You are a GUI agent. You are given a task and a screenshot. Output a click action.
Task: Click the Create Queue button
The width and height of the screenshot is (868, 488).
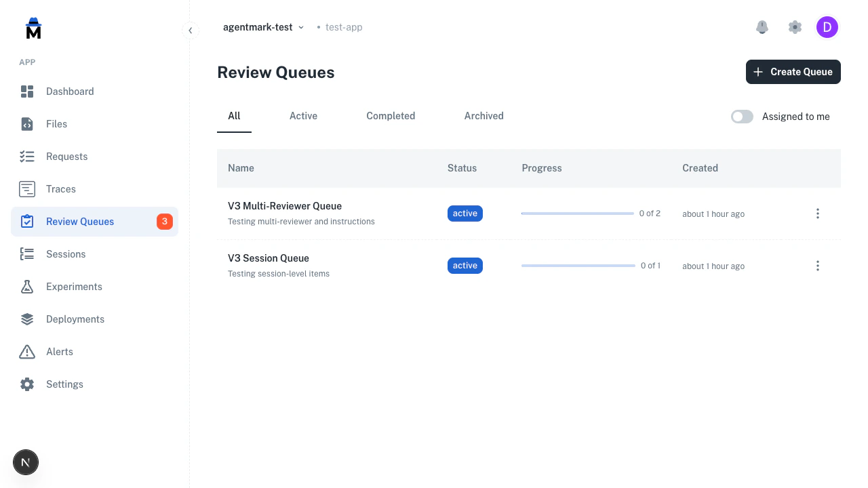pos(793,71)
